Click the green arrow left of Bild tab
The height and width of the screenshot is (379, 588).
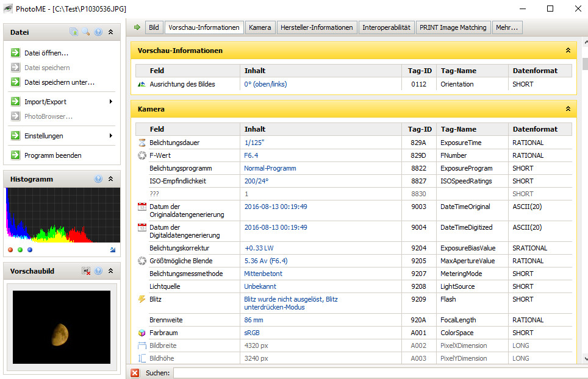(x=137, y=27)
